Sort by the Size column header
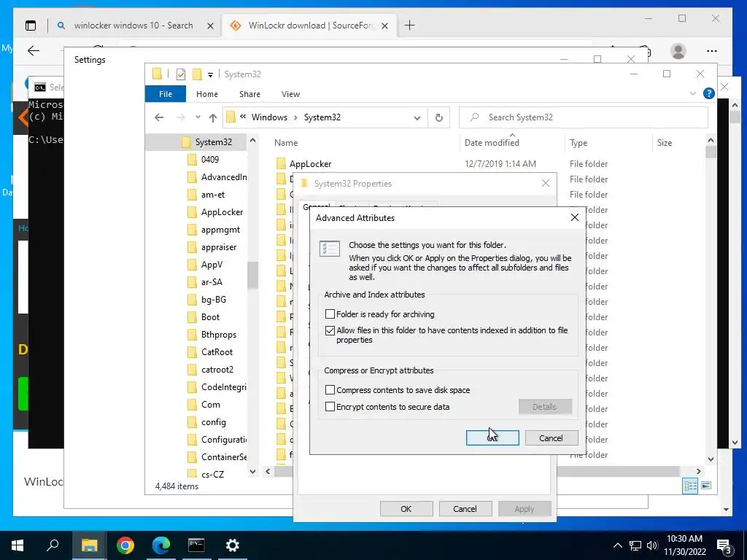Image resolution: width=747 pixels, height=560 pixels. [x=664, y=142]
